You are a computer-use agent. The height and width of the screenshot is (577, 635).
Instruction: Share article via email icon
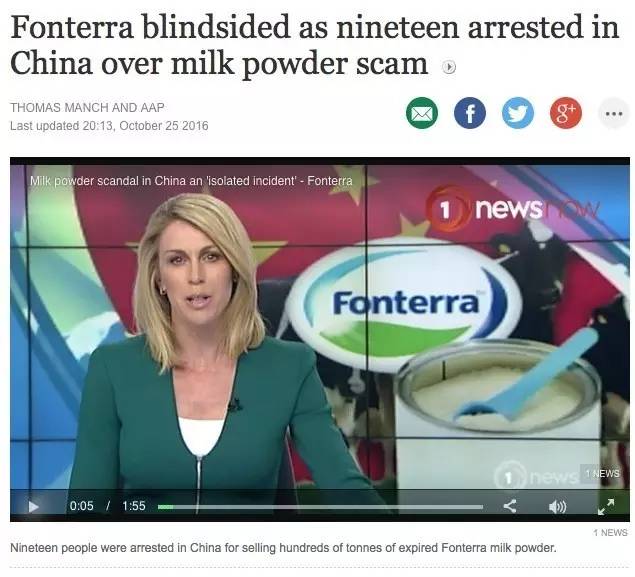(x=422, y=113)
